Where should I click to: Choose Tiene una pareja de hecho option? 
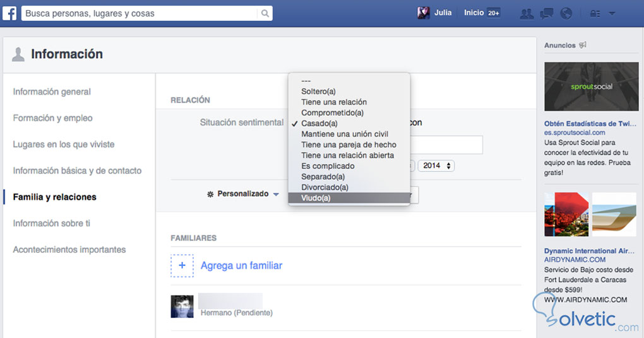[349, 144]
